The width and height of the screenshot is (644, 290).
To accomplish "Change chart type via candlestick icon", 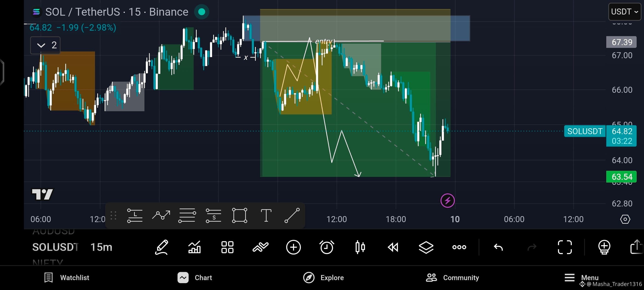I will click(360, 247).
